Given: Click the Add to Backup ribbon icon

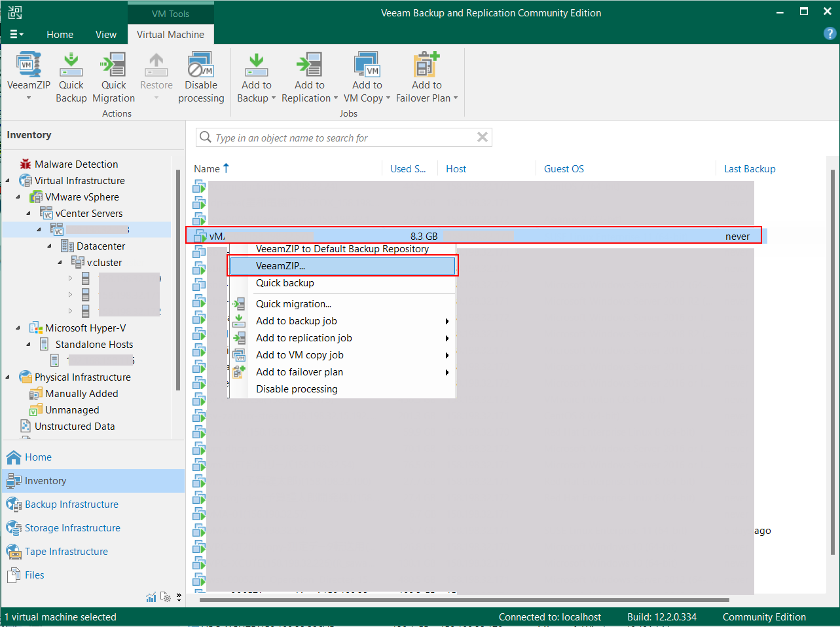Looking at the screenshot, I should tap(256, 65).
